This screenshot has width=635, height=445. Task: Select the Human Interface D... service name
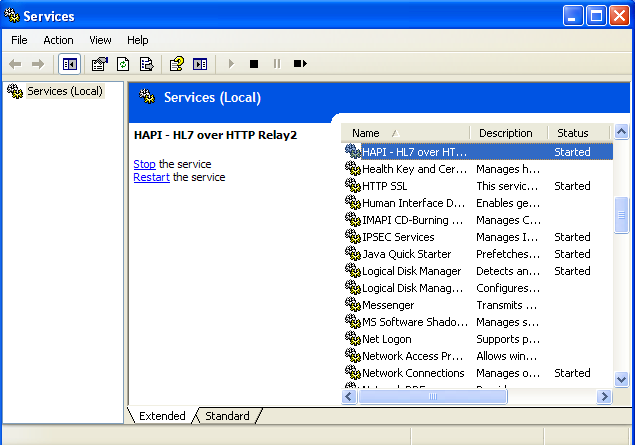[413, 203]
